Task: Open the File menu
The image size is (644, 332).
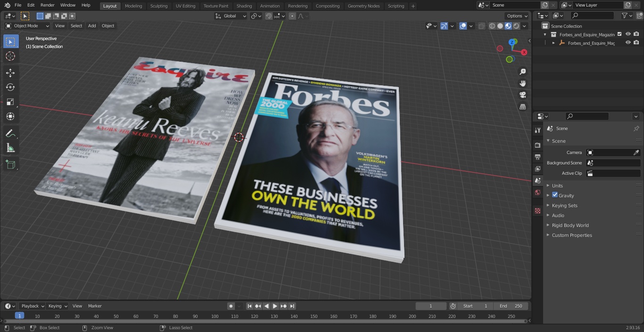Action: (18, 5)
